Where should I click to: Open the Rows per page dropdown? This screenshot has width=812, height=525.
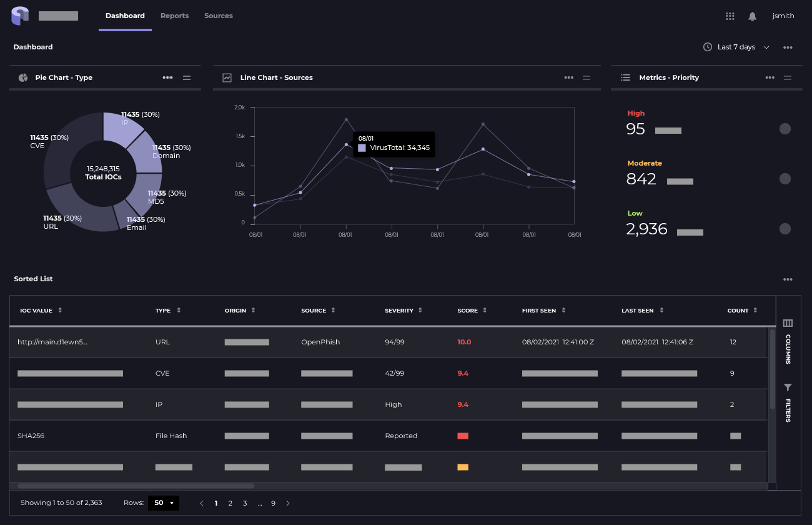(x=164, y=502)
